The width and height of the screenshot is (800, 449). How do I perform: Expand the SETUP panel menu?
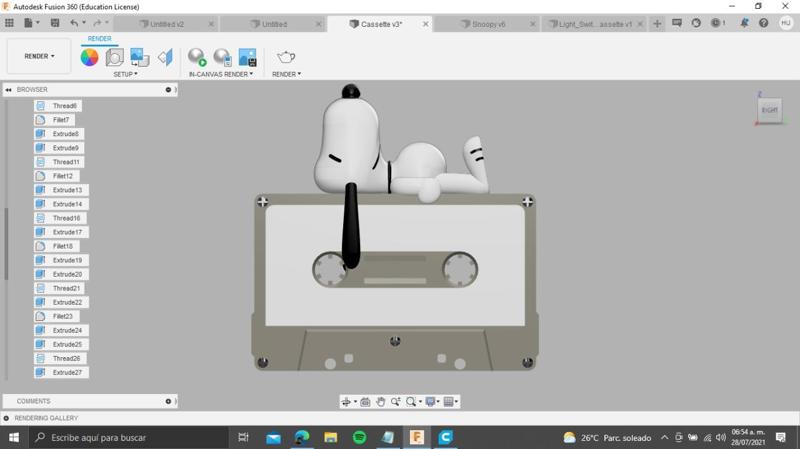126,74
